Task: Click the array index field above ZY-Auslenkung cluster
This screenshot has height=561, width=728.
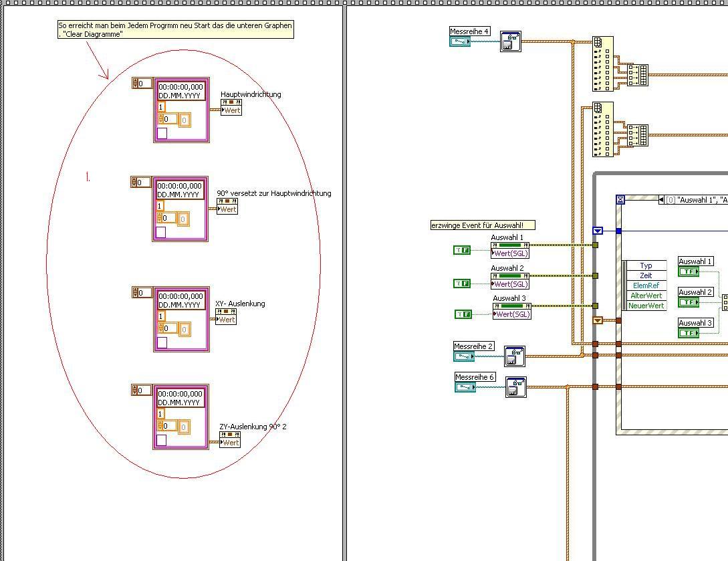Action: tap(142, 390)
